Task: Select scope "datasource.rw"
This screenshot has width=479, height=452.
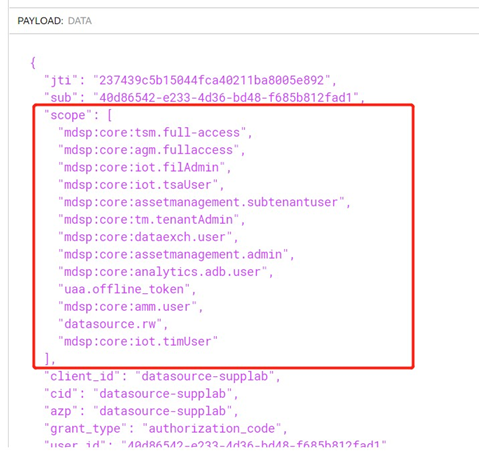Action: [113, 324]
